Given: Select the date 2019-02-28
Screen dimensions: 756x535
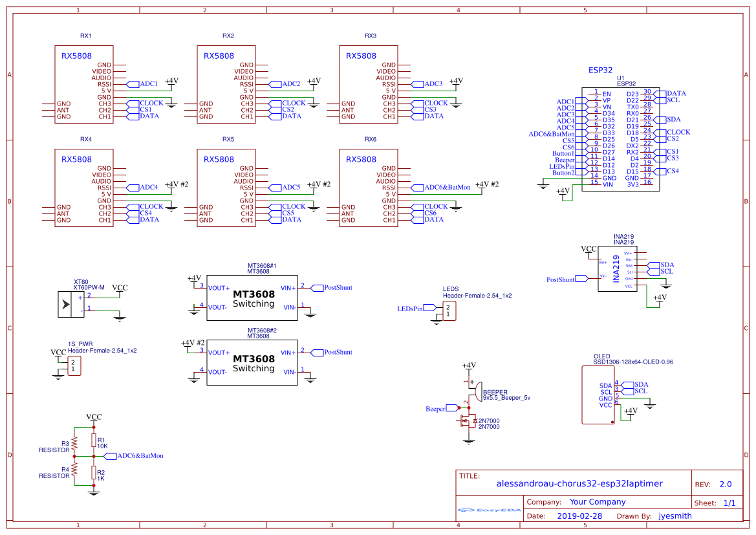Looking at the screenshot, I should click(579, 516).
